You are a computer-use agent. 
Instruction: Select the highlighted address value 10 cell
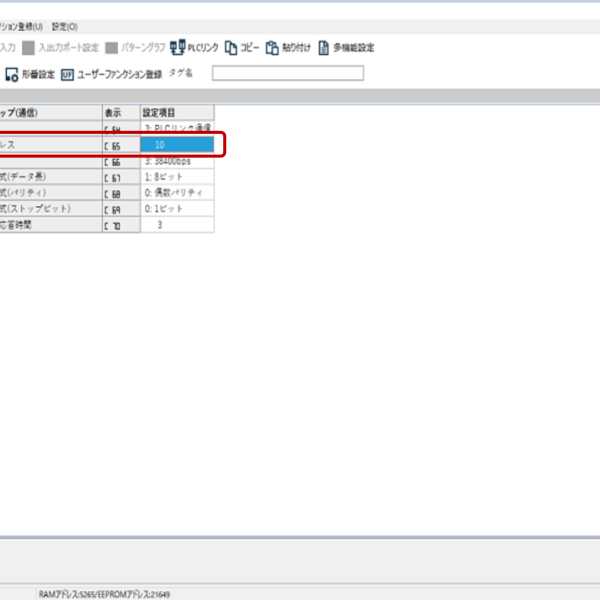tap(177, 145)
